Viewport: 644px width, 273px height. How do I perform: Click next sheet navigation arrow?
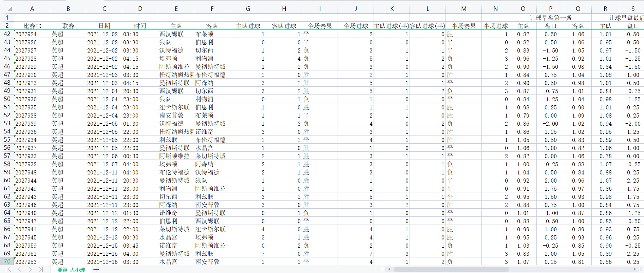(30, 269)
